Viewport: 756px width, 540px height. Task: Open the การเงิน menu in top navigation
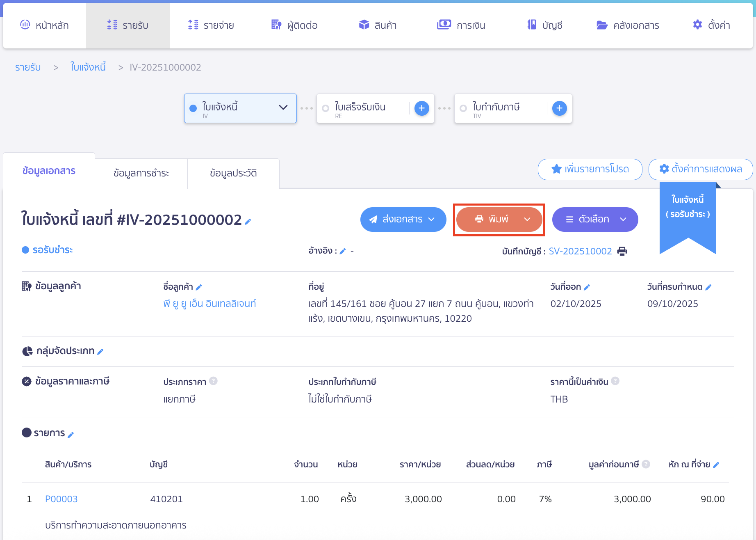point(461,25)
